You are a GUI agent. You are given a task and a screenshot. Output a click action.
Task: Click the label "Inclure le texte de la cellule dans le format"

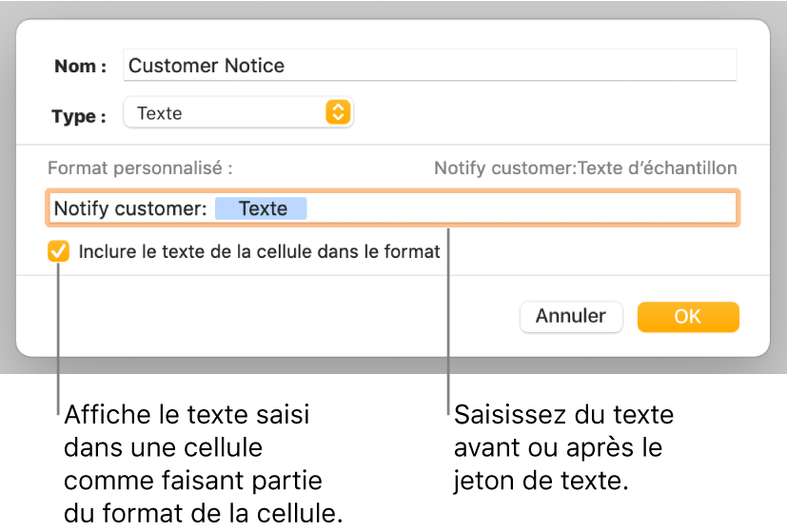tap(259, 251)
